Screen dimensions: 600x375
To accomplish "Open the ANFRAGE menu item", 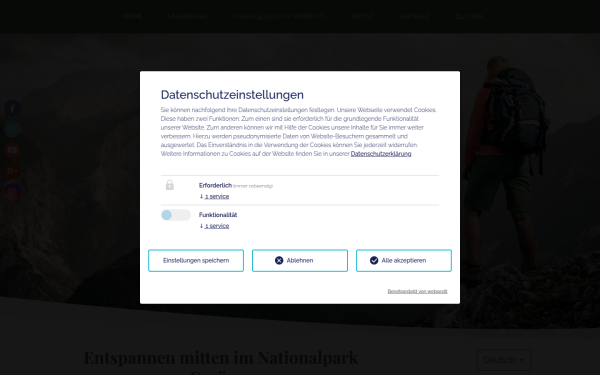I will pyautogui.click(x=415, y=16).
